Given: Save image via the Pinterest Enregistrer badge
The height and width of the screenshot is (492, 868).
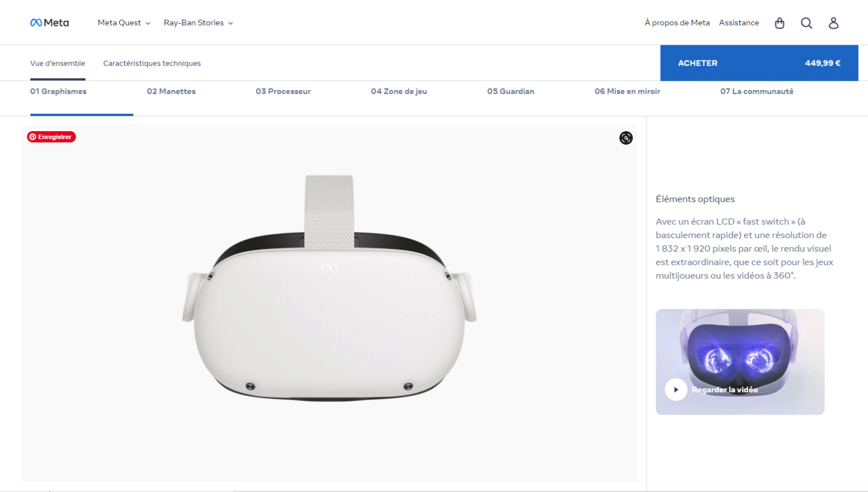Looking at the screenshot, I should tap(51, 136).
